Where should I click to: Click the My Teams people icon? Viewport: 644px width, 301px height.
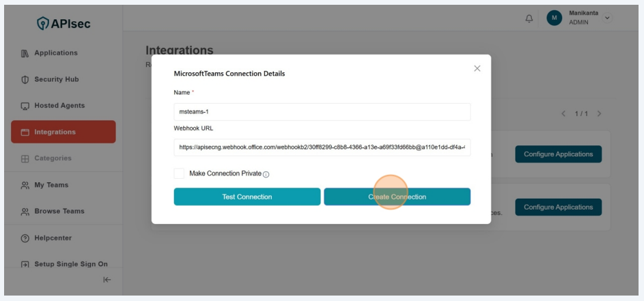tap(25, 185)
